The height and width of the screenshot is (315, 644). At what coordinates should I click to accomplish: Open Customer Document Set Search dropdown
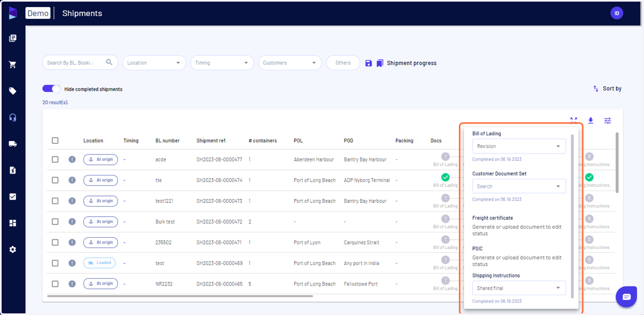click(x=519, y=186)
